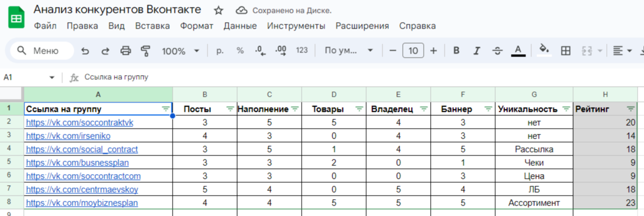Screen dimensions: 644x216
Task: Format as currency with р. button
Action: (x=220, y=51)
